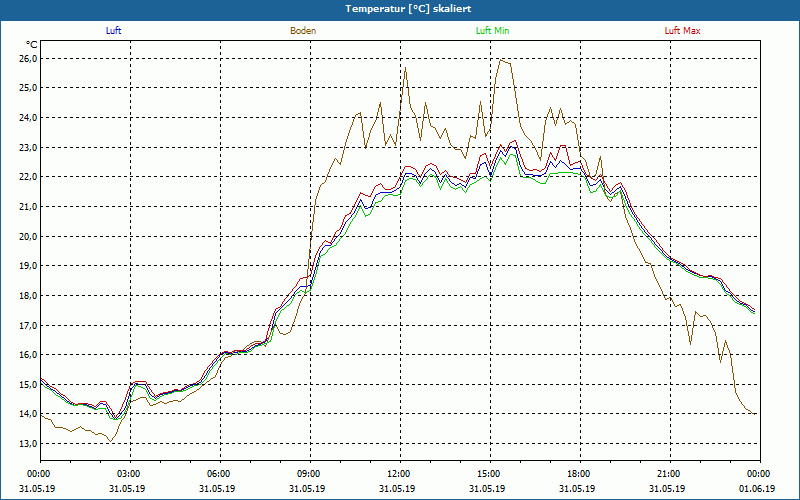The image size is (800, 500).
Task: Click the 26,0 y-axis value
Action: click(28, 59)
